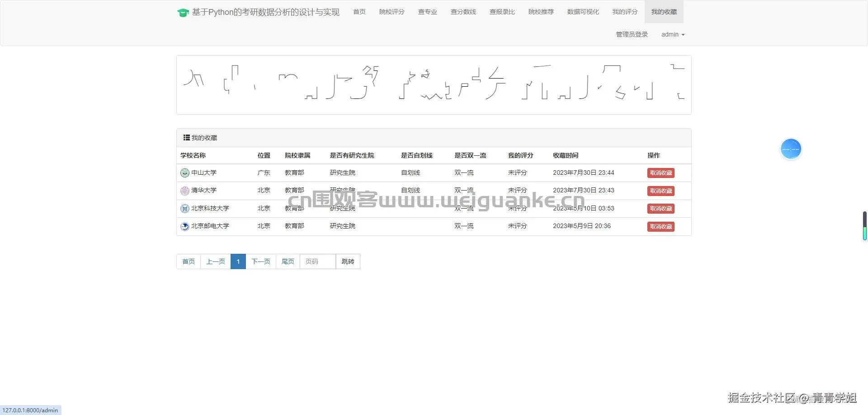Select page 1 in pagination
This screenshot has width=868, height=415.
(238, 261)
